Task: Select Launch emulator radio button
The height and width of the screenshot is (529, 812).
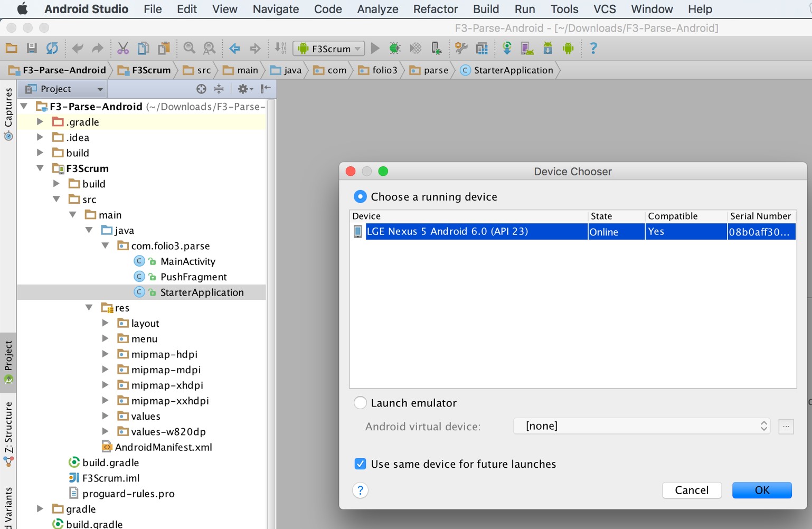Action: pyautogui.click(x=360, y=403)
